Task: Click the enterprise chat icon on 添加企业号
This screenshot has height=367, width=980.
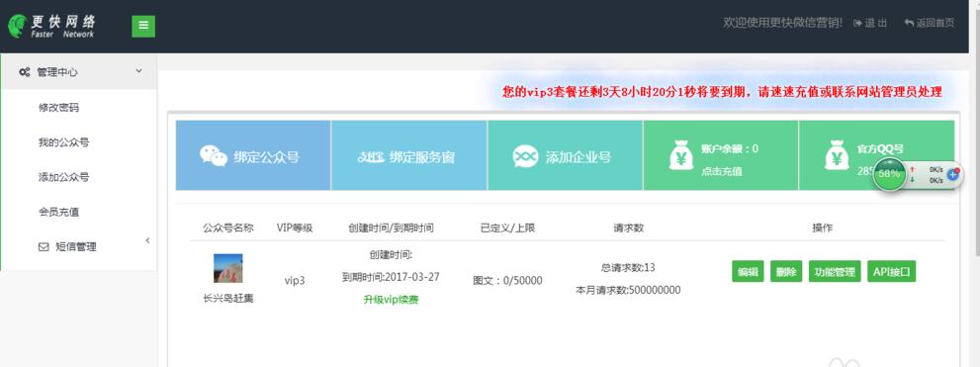Action: (525, 156)
